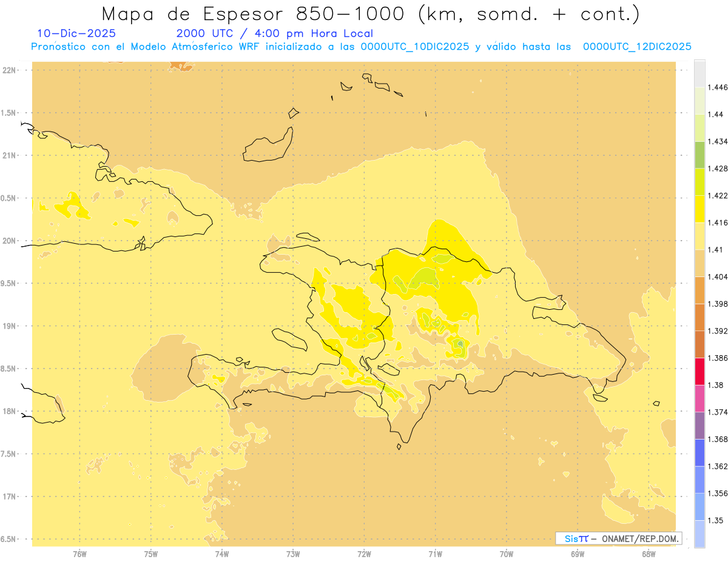Click the '20N' latitude label
Image resolution: width=728 pixels, height=562 pixels.
(9, 241)
